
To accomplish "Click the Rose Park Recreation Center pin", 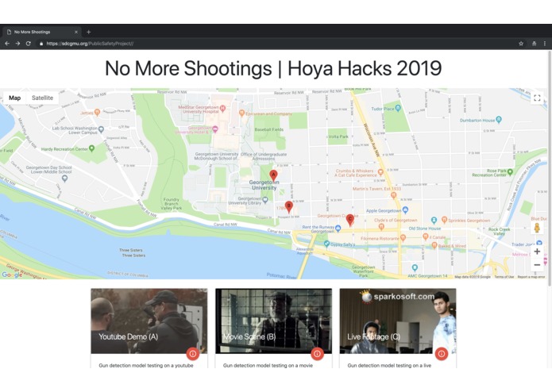I will [x=510, y=172].
